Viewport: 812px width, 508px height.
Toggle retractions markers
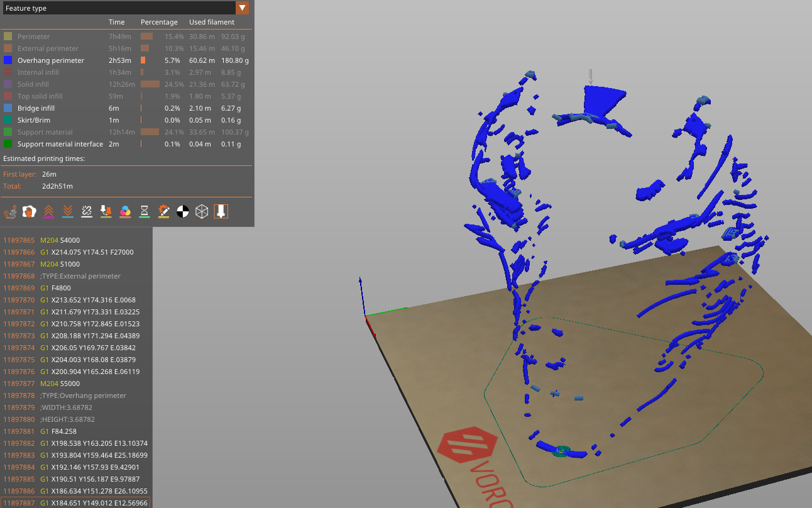(48, 211)
